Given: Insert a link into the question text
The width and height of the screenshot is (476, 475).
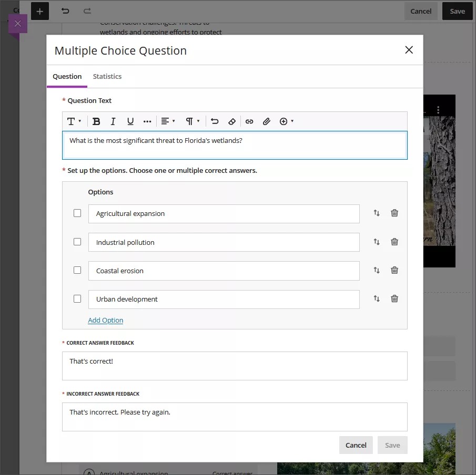Looking at the screenshot, I should [x=249, y=121].
